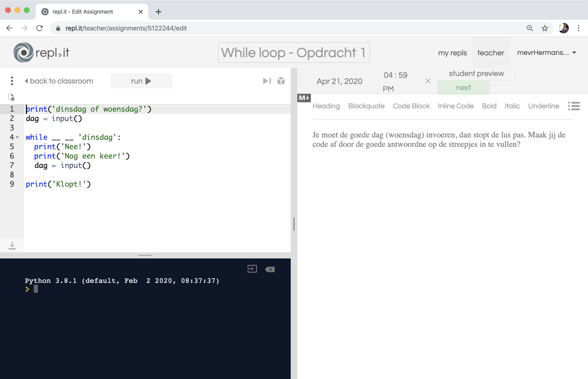Click the console pop-out icon
588x379 pixels.
252,269
